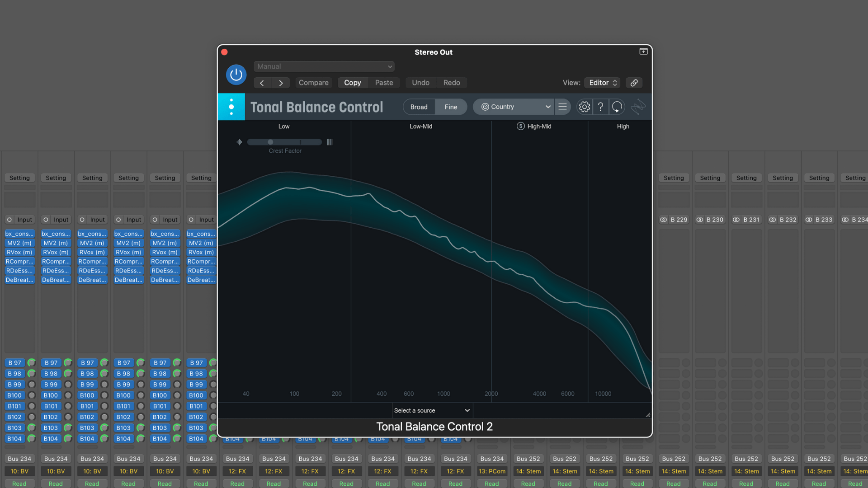
Task: Click the link chain icon in the plugin header
Action: 634,83
